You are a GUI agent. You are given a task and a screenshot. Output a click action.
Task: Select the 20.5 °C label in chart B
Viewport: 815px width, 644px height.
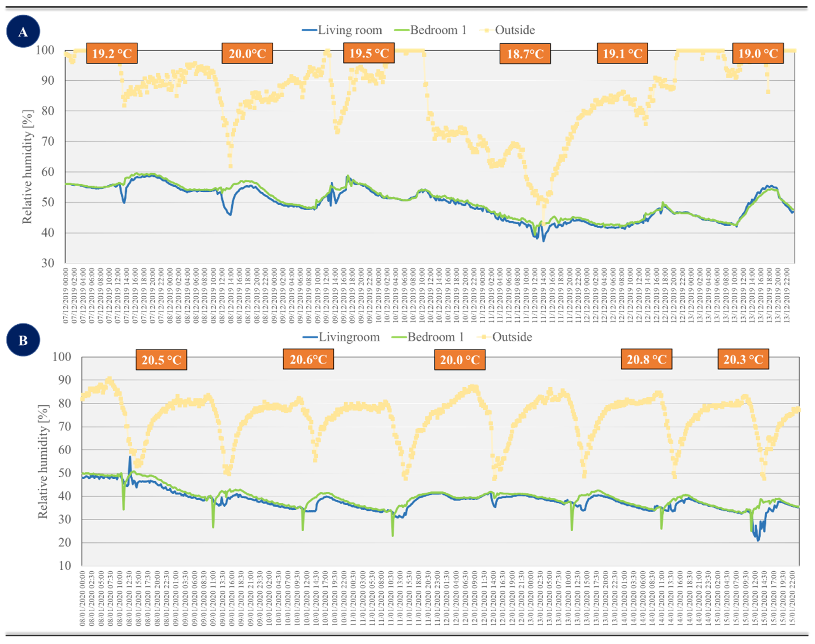(x=161, y=360)
